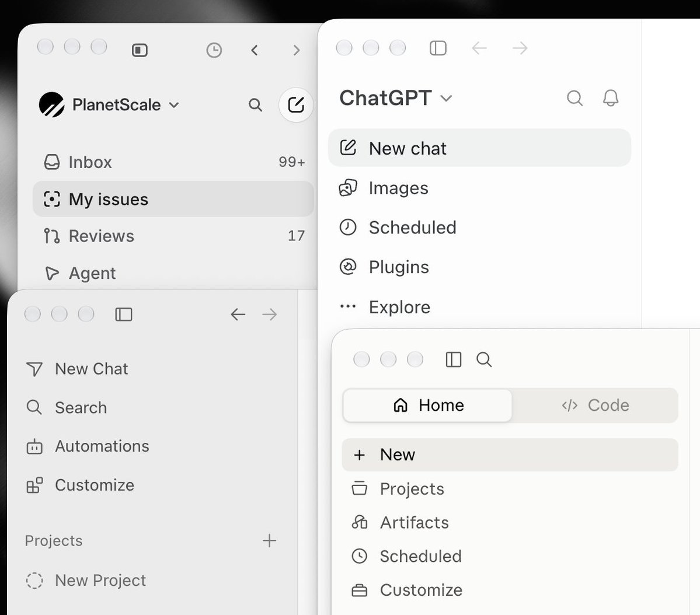
Task: Click forward arrow in ChatGPT window
Action: click(x=520, y=48)
